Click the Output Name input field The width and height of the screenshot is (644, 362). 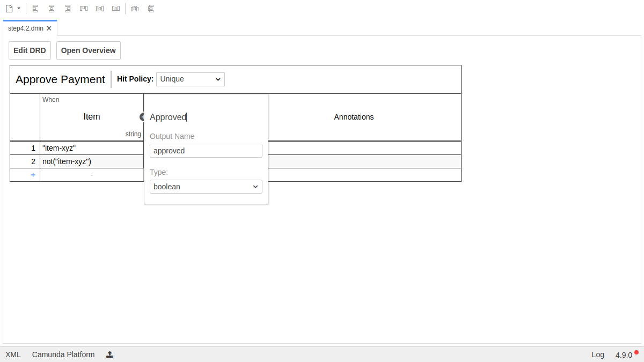tap(206, 151)
